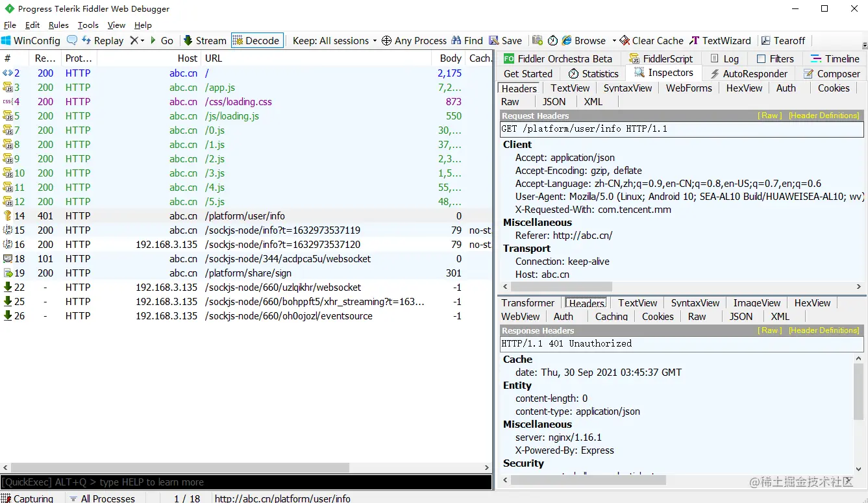Select the response Transformer tab
The width and height of the screenshot is (868, 503).
tap(528, 303)
